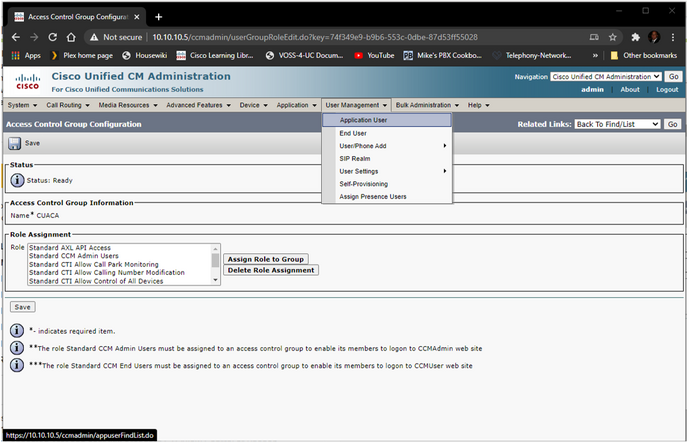Select Standard CTI Allow Call Park Monitoring
The width and height of the screenshot is (690, 442).
coord(94,265)
